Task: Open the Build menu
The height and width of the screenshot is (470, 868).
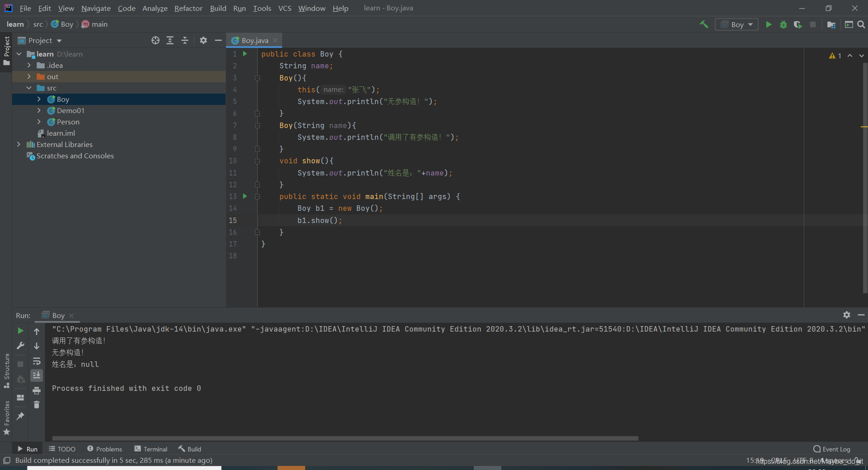Action: 218,8
